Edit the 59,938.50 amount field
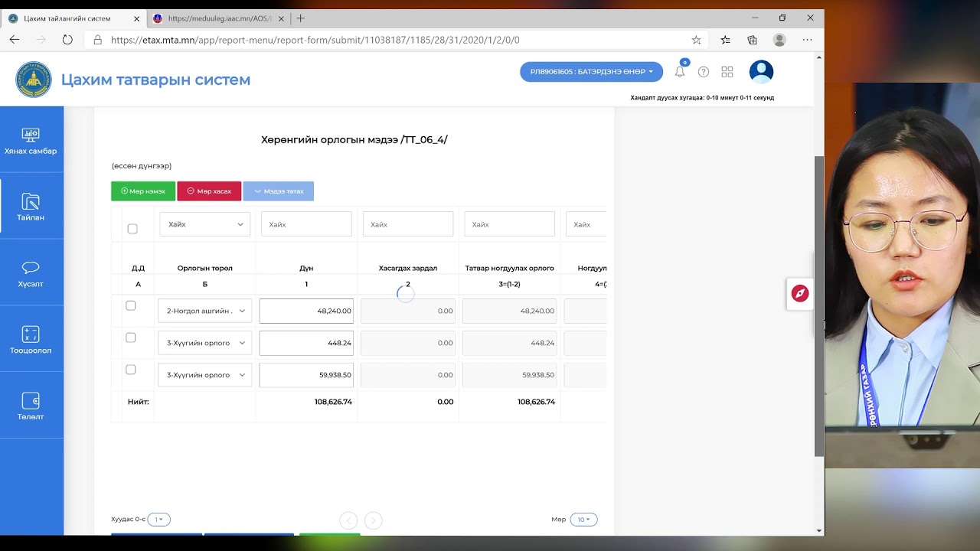The height and width of the screenshot is (551, 980). point(306,375)
